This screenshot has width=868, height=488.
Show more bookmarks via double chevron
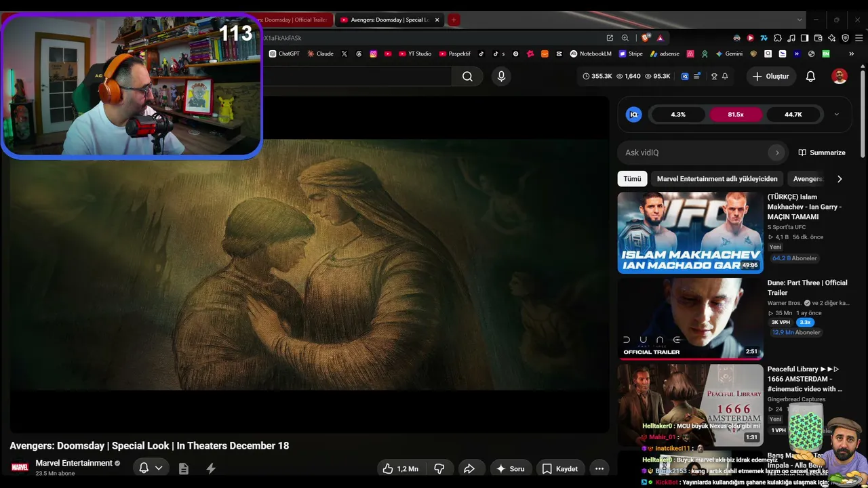click(852, 54)
